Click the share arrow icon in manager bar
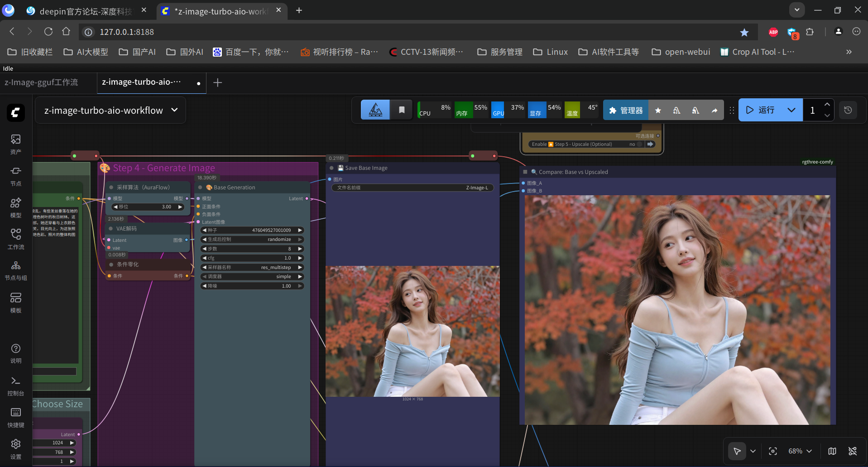 point(715,110)
